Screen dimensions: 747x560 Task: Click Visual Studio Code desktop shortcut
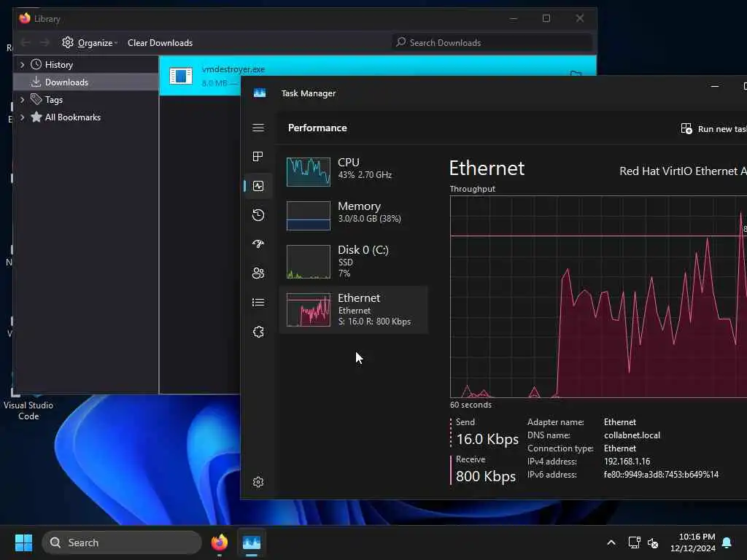click(28, 405)
